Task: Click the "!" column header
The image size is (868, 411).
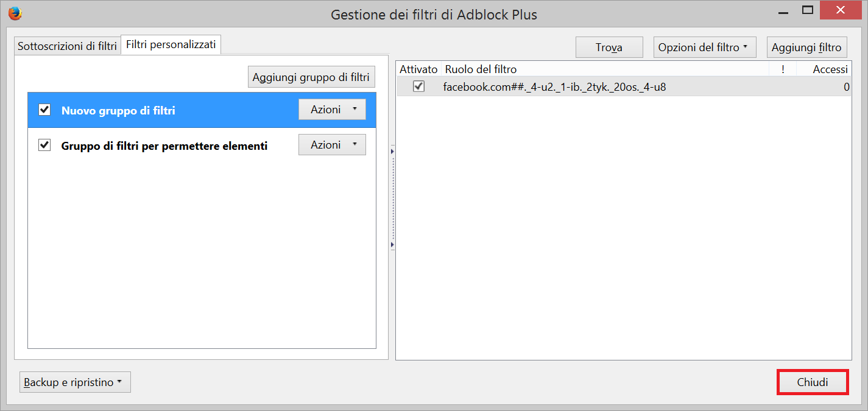Action: [x=783, y=69]
